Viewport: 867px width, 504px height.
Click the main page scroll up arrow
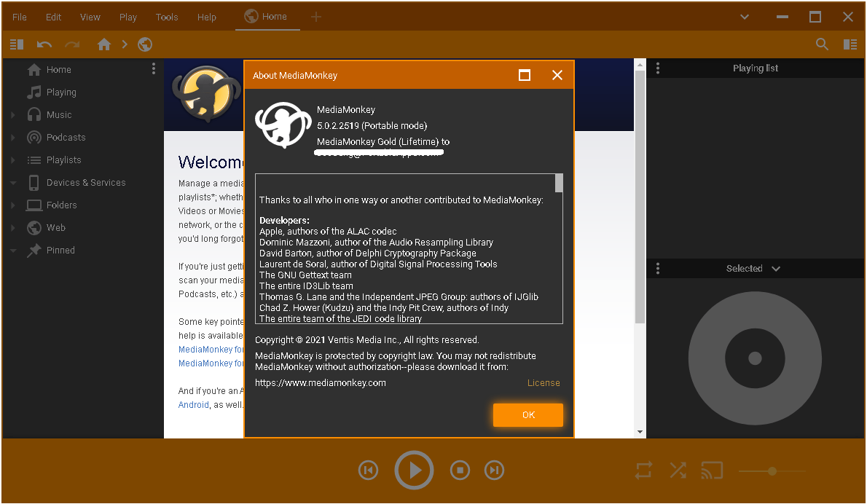pos(640,65)
